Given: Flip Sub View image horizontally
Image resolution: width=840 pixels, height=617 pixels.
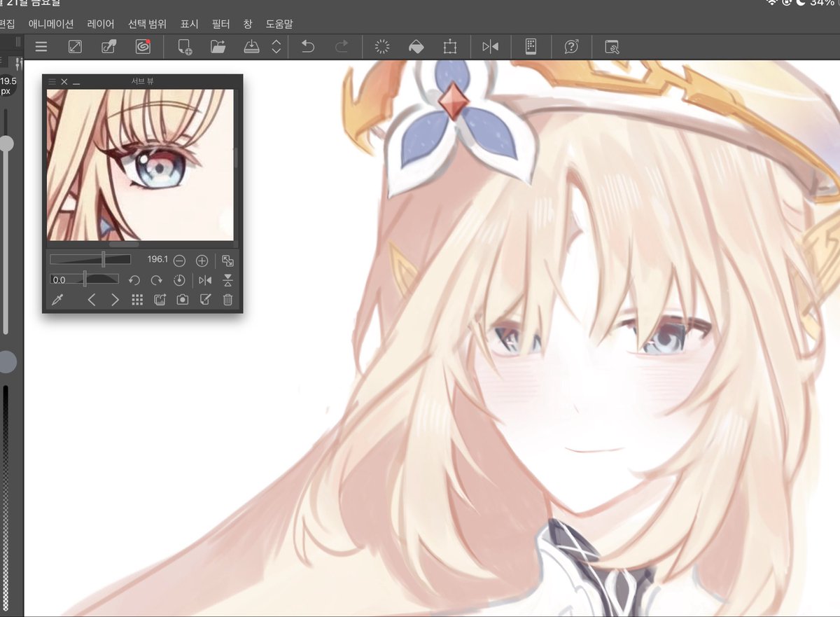Looking at the screenshot, I should click(205, 280).
